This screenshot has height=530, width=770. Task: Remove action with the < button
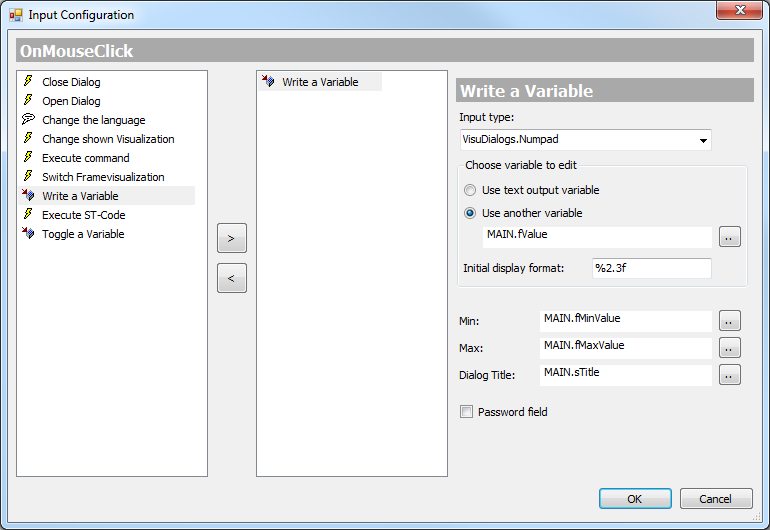[x=232, y=278]
